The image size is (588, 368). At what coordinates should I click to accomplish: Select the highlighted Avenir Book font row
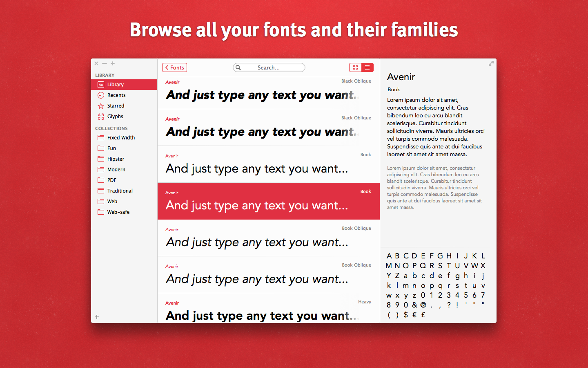[268, 201]
